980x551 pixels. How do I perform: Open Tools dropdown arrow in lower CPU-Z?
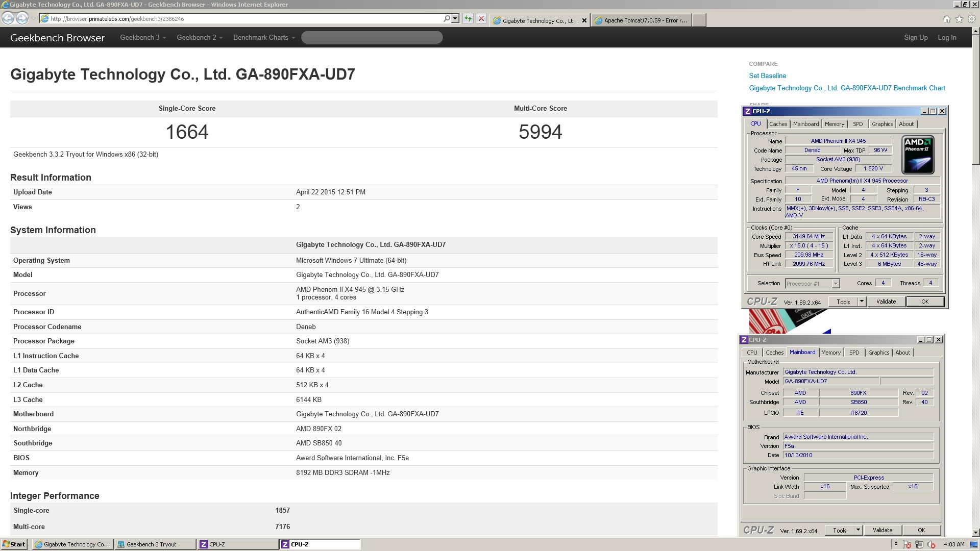click(x=858, y=530)
